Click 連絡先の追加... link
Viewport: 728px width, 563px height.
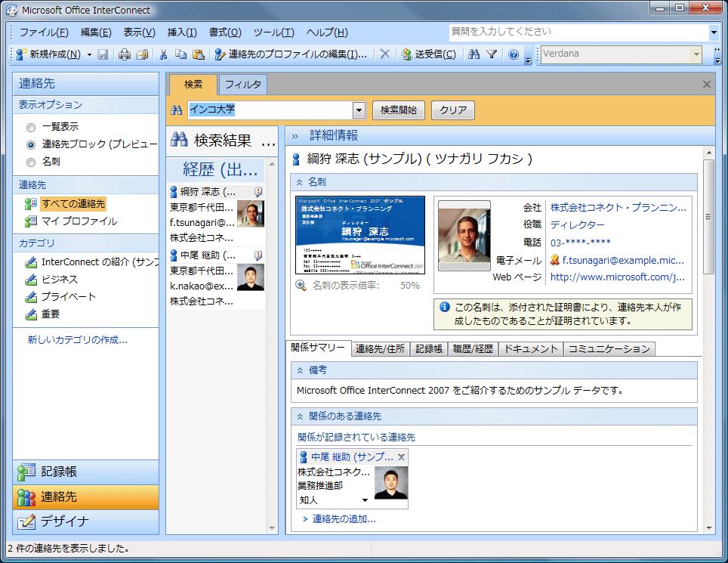tap(344, 519)
